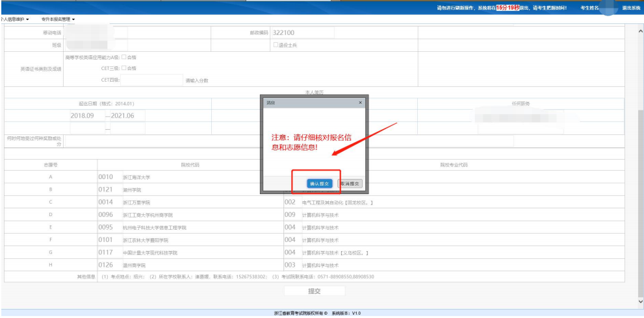Click the vertical page scrollbar thumb
The height and width of the screenshot is (318, 644).
tap(640, 195)
